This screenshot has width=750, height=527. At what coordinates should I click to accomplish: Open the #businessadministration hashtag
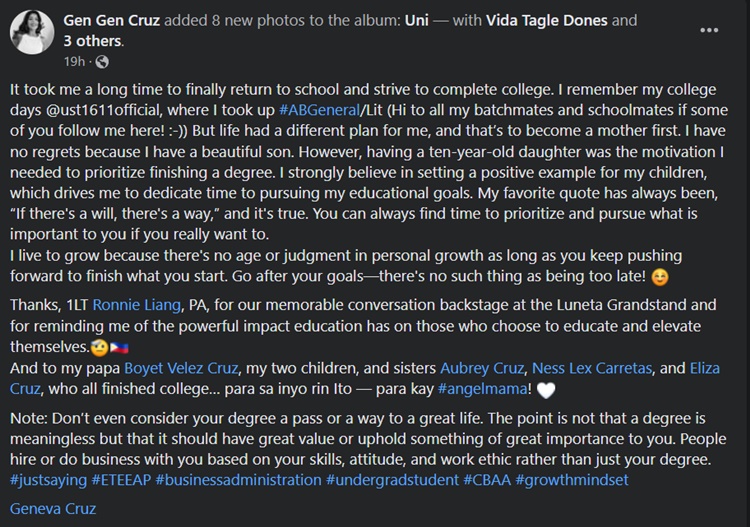(x=238, y=480)
